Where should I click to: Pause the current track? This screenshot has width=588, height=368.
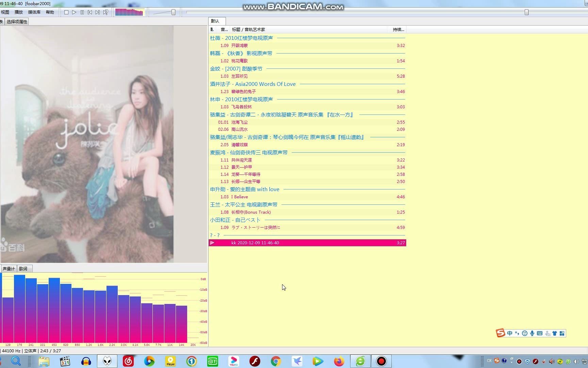tap(82, 12)
